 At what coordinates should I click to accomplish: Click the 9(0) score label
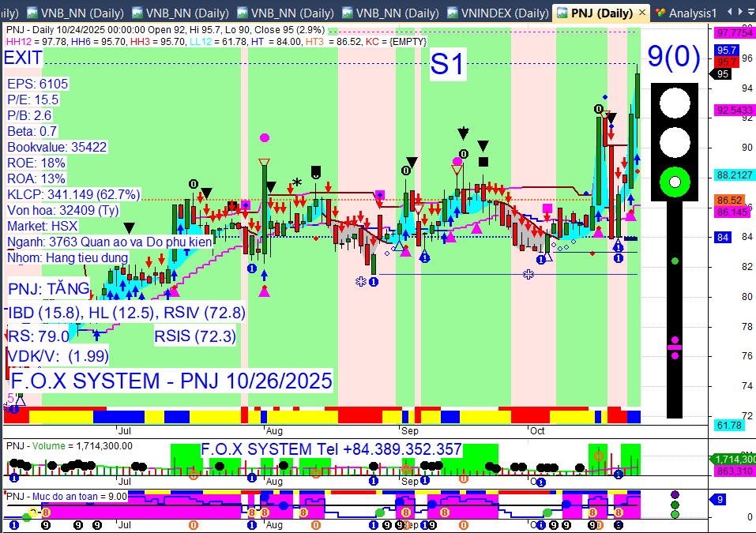(674, 57)
